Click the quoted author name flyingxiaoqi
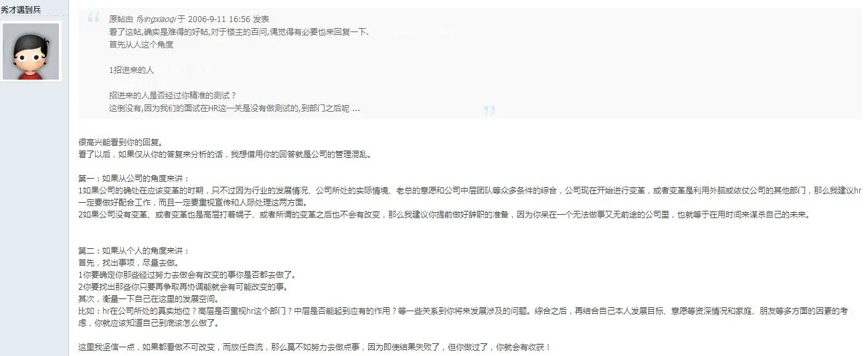Screen dimensions: 868x356 155,20
